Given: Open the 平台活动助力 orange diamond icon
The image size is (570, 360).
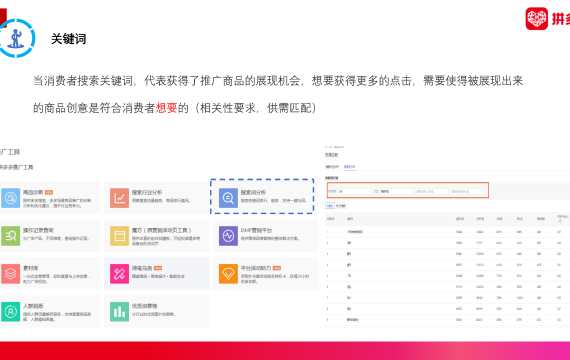Looking at the screenshot, I should [x=228, y=274].
